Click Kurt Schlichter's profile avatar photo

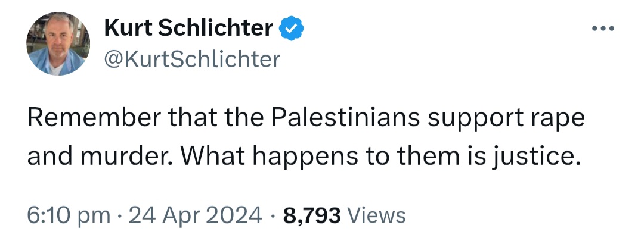point(58,44)
